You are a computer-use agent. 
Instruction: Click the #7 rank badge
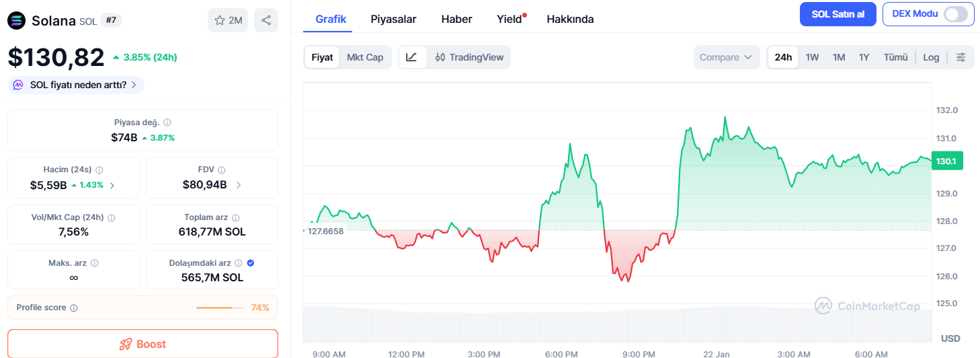click(x=111, y=20)
